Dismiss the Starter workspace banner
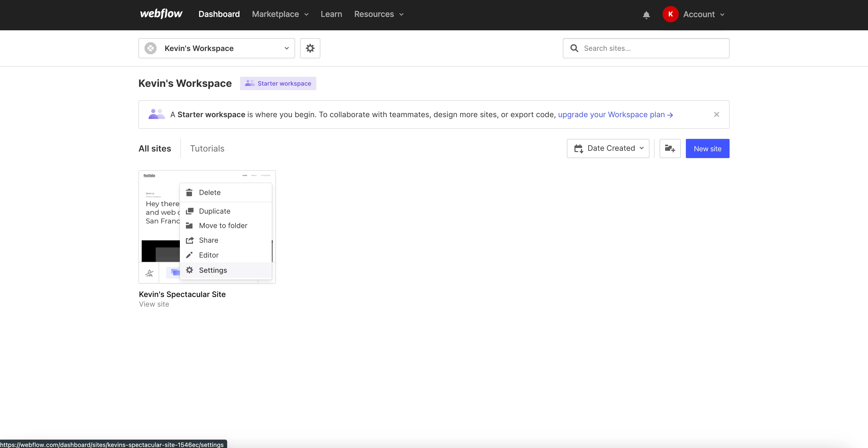 click(x=716, y=115)
